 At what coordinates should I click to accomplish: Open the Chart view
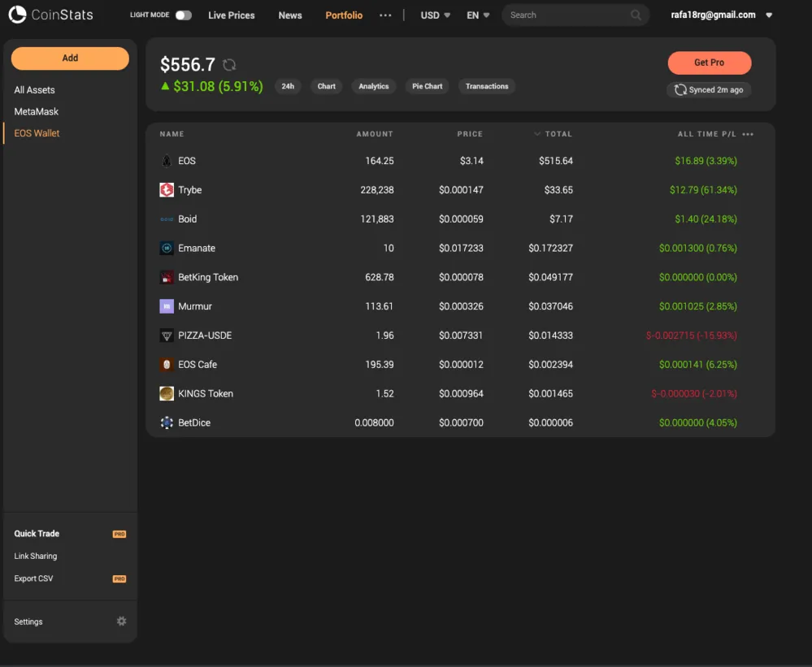click(326, 86)
